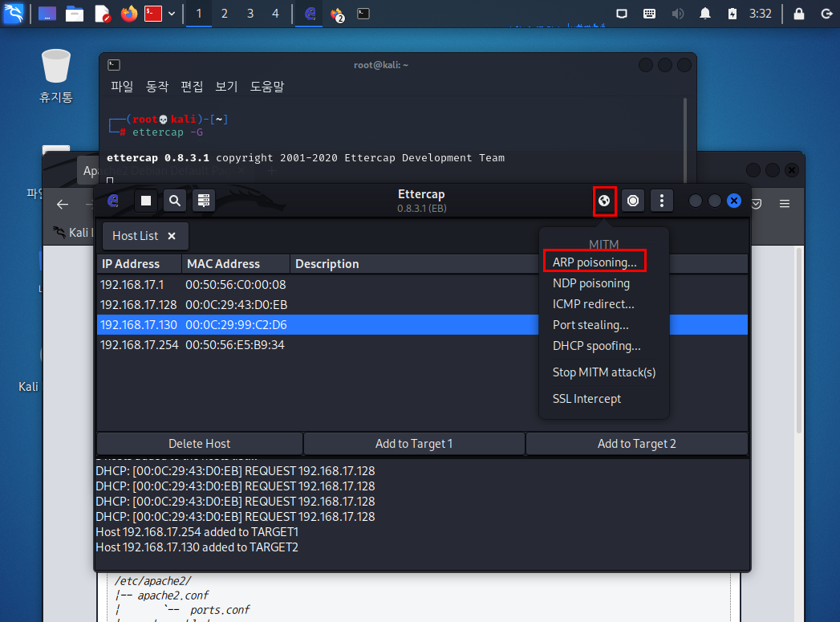840x622 pixels.
Task: Click the stop MITM circle icon
Action: (633, 201)
